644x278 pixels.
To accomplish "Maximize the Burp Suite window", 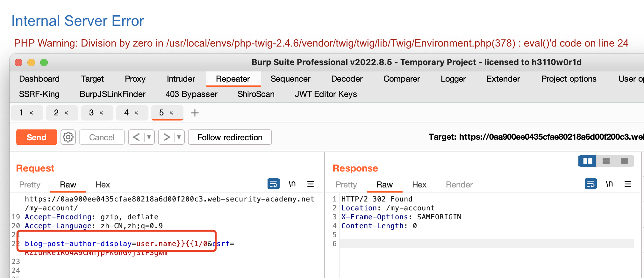I will 44,62.
